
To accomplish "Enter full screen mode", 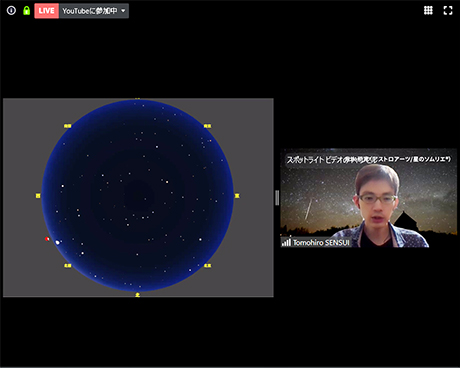I will click(448, 10).
